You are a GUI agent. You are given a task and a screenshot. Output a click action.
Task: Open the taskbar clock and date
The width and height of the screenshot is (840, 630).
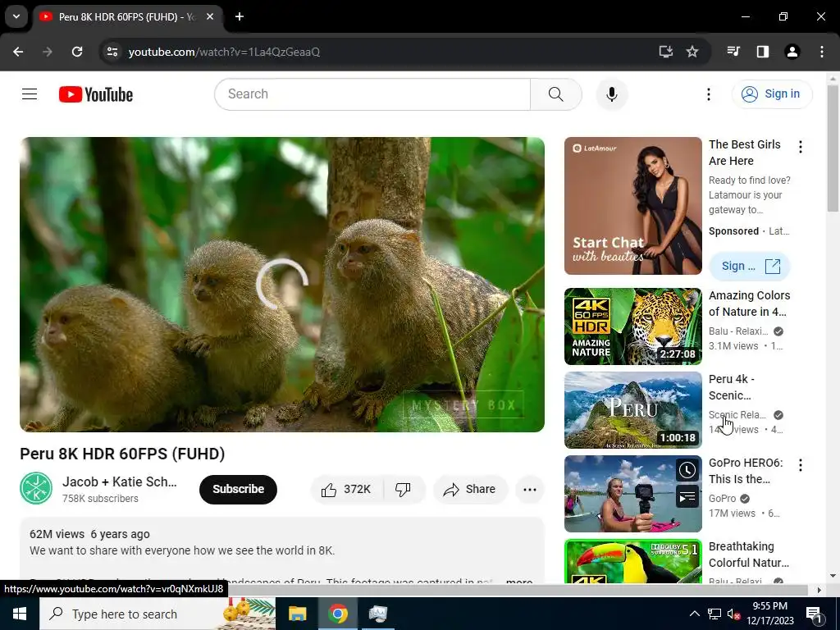(x=769, y=614)
